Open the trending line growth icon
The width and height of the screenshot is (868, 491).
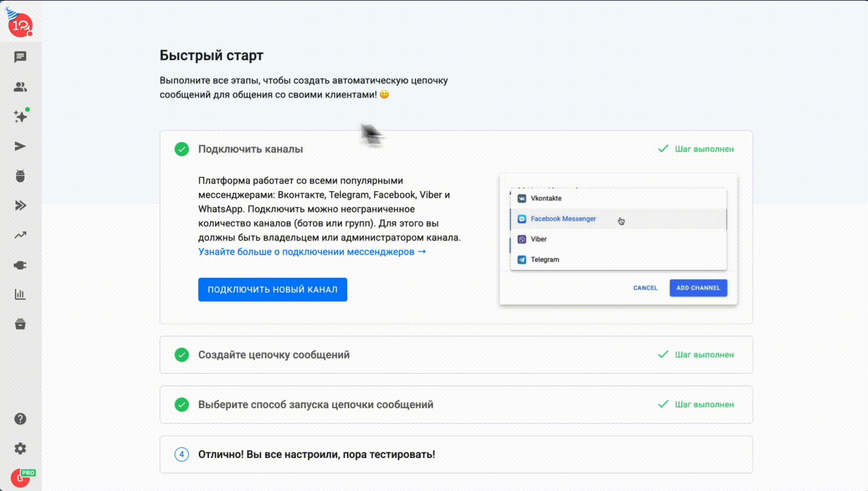(20, 235)
